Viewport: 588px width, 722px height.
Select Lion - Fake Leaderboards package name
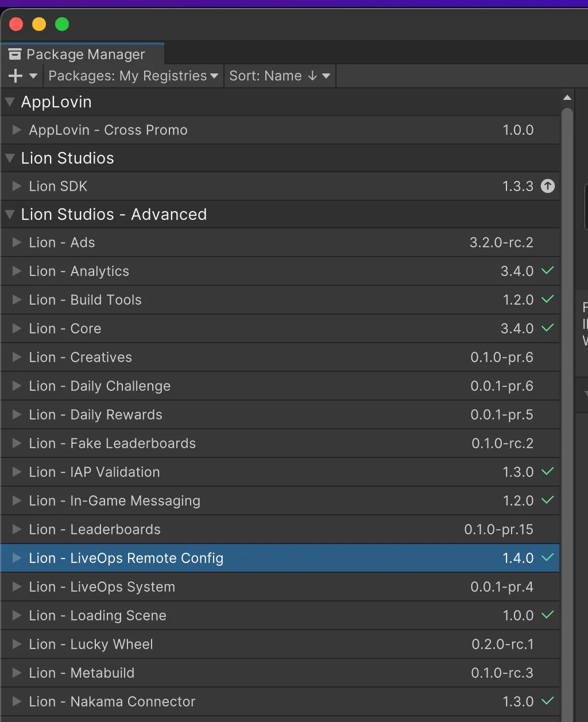pos(113,444)
